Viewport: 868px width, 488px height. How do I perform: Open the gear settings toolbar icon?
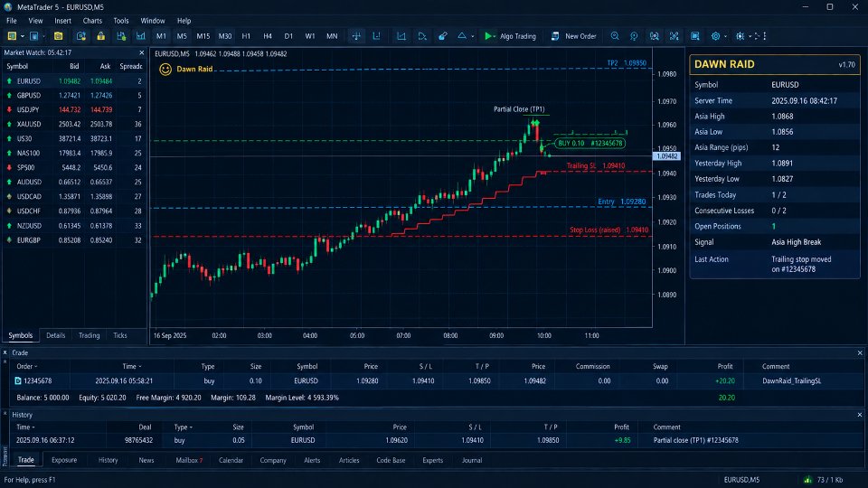(x=716, y=36)
